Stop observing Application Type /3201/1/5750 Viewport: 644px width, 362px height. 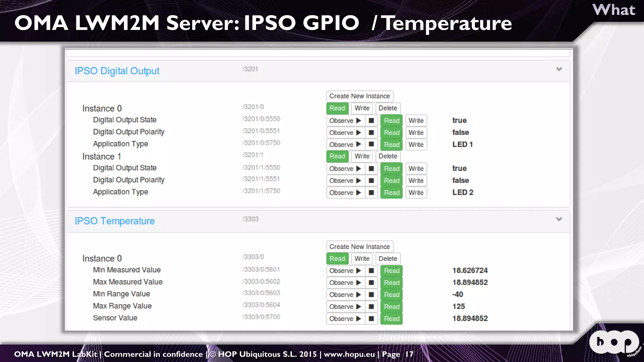tap(371, 193)
